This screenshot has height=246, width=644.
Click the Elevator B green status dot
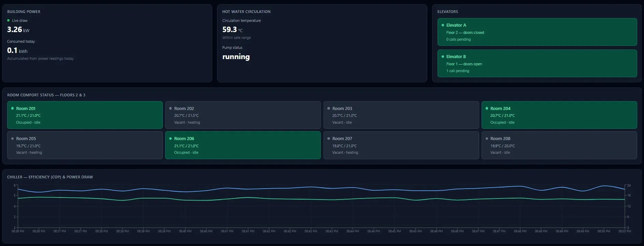443,57
